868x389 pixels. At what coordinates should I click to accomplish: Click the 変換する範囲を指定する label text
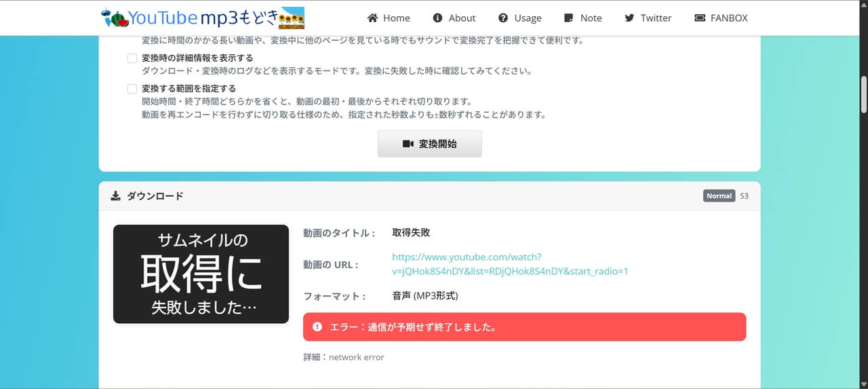(x=189, y=89)
